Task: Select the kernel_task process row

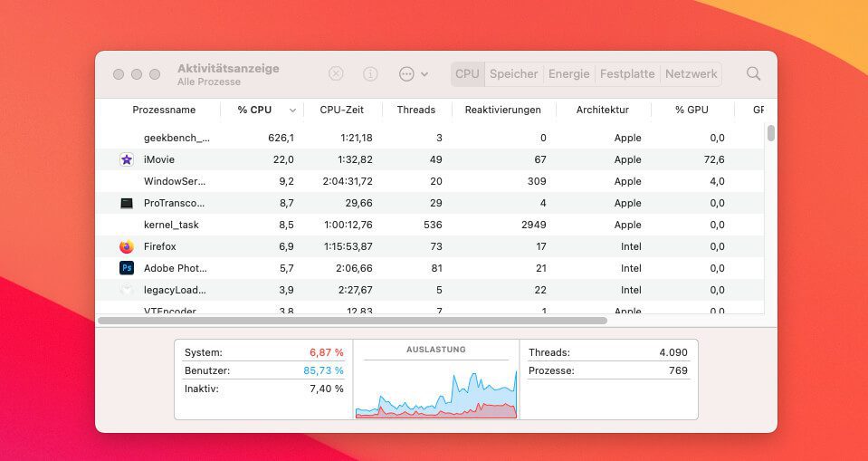Action: click(430, 225)
